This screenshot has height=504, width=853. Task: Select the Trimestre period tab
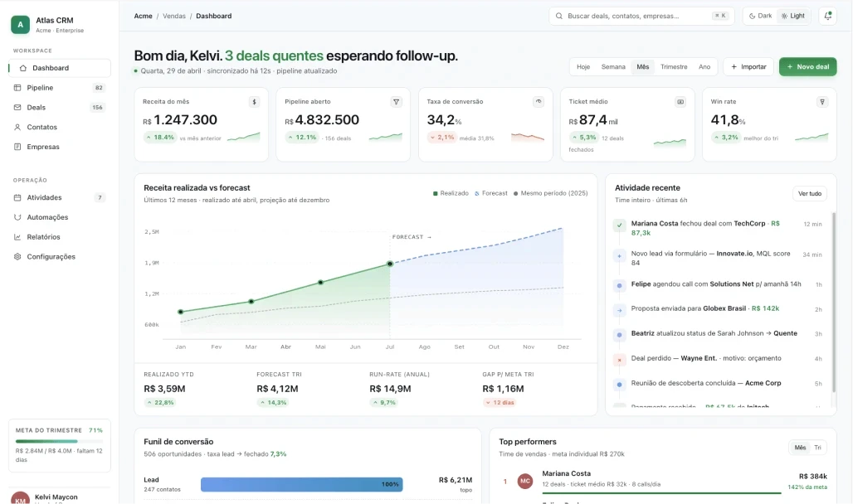[x=674, y=67]
